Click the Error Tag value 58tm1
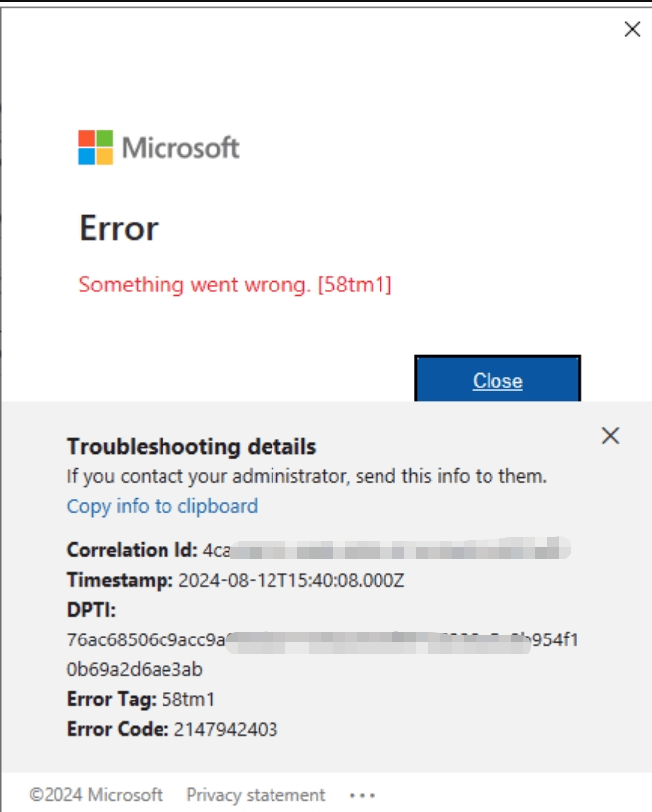Image resolution: width=652 pixels, height=812 pixels. (x=188, y=700)
